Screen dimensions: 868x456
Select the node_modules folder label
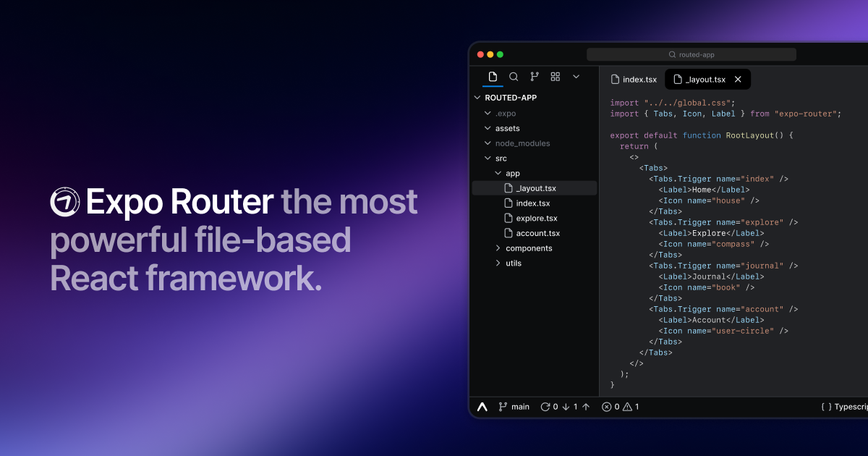[523, 143]
